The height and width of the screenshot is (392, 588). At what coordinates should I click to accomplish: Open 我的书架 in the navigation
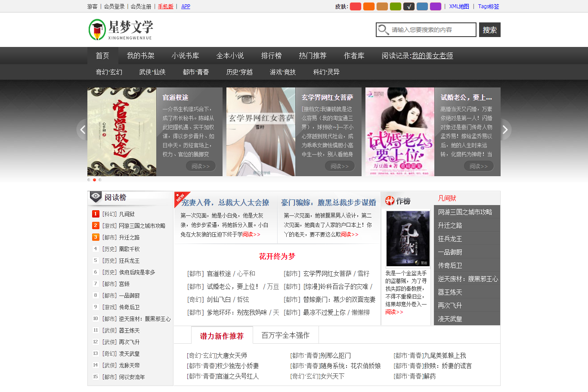tap(141, 56)
